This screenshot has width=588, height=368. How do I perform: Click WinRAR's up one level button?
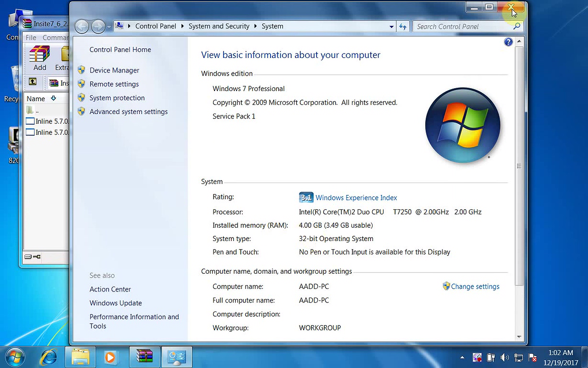point(33,82)
